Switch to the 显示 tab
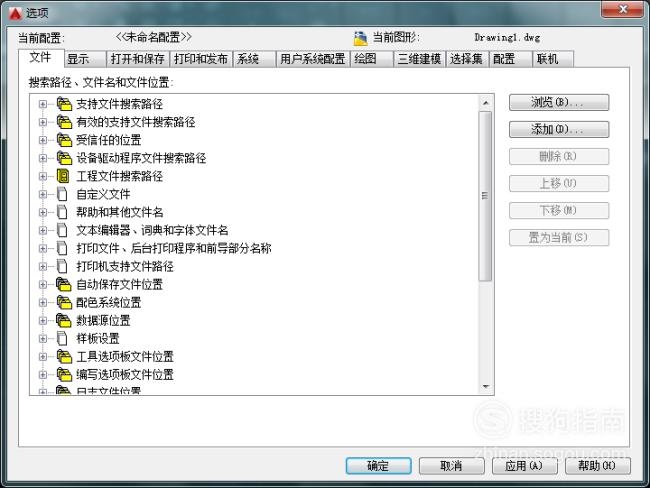The image size is (650, 488). [x=85, y=59]
